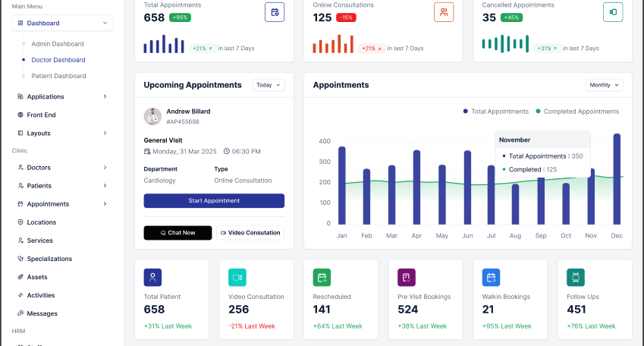Expand the Doctors sidebar menu
The width and height of the screenshot is (644, 346).
click(x=62, y=167)
